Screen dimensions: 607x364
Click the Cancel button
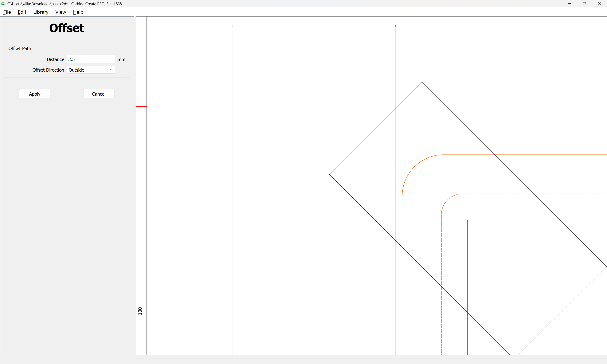99,94
